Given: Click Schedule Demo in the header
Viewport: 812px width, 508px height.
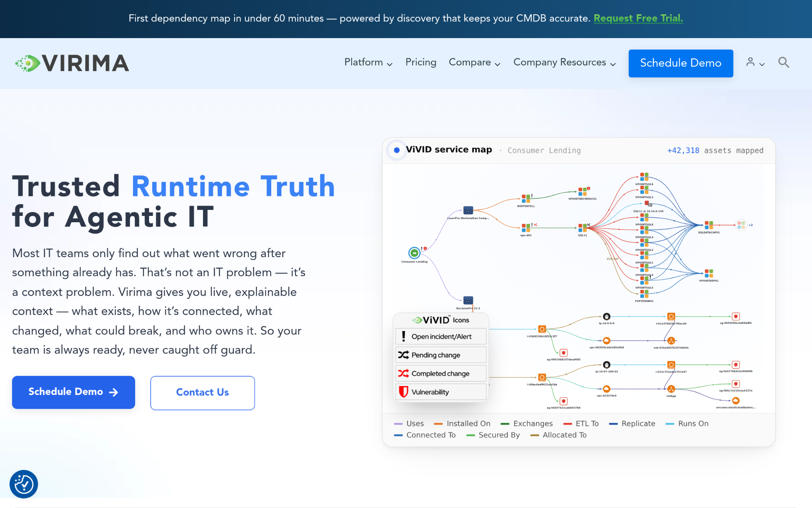Looking at the screenshot, I should tap(681, 63).
